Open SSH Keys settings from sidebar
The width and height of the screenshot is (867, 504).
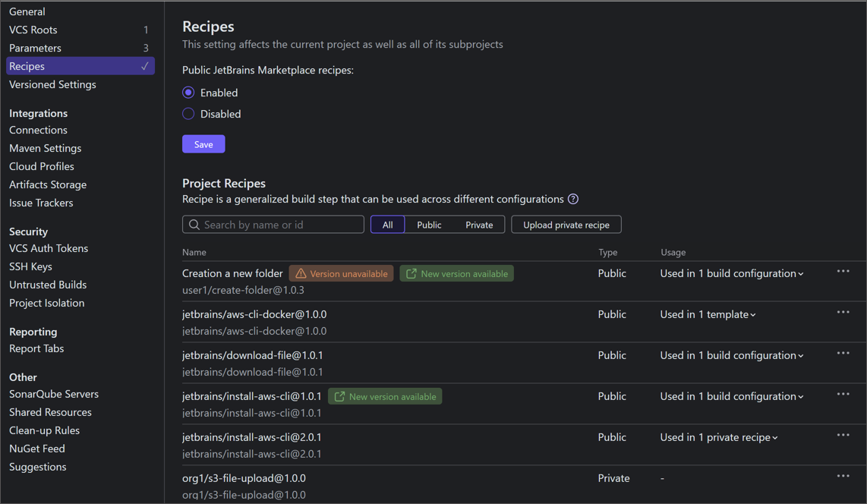pos(29,266)
